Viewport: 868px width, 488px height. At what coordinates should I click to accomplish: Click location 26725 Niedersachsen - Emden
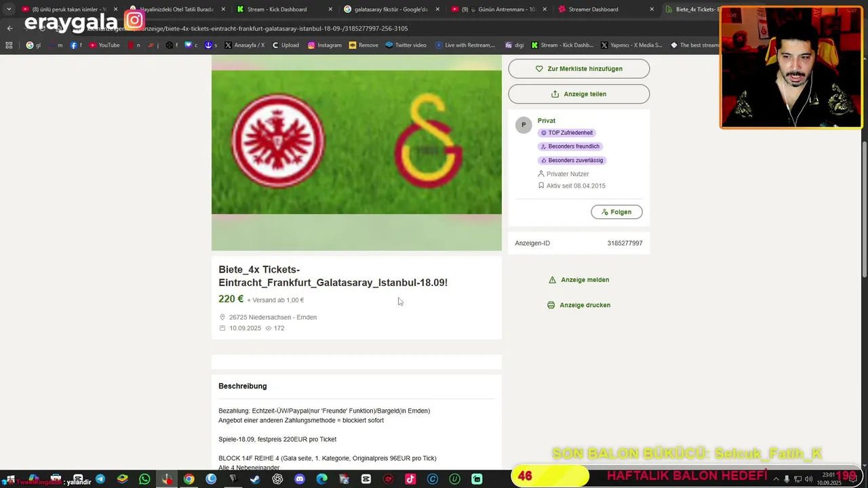click(273, 317)
